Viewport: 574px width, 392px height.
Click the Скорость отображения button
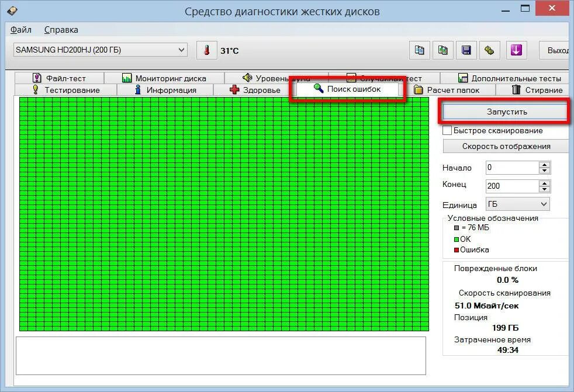tap(506, 147)
